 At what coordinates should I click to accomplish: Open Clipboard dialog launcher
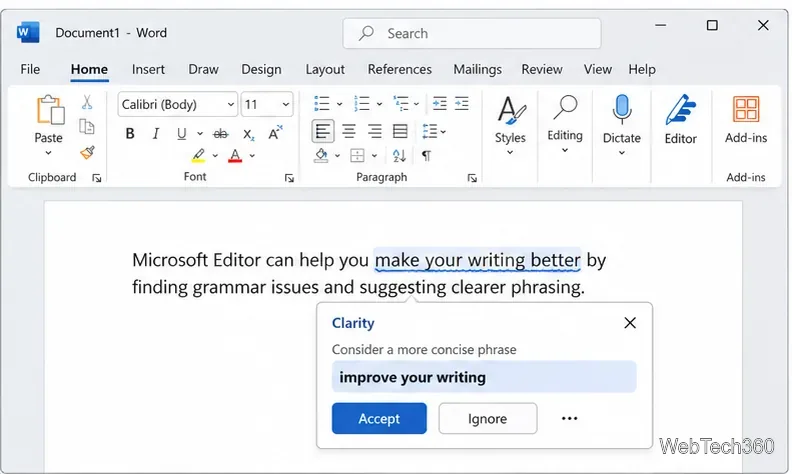pos(96,178)
